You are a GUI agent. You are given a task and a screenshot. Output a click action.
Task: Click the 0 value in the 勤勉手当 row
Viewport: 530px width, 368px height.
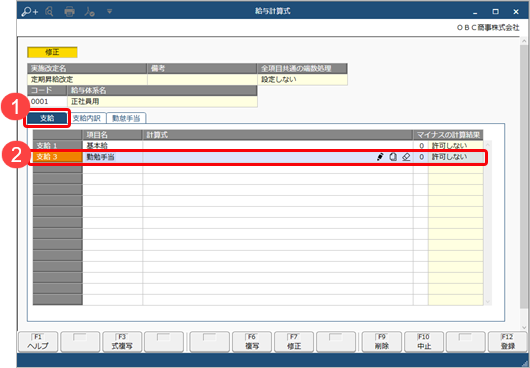tap(421, 157)
